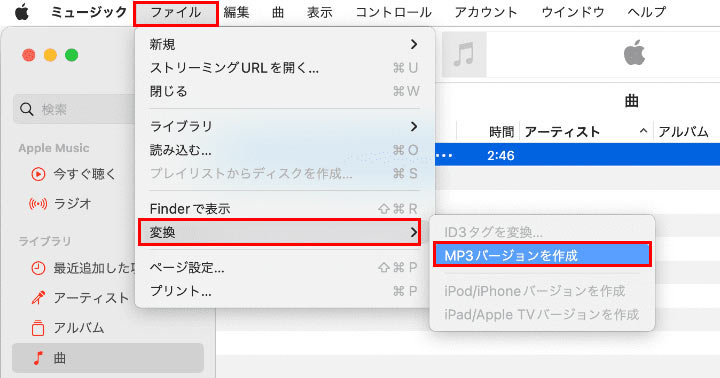Viewport: 720px width, 378px height.
Task: Select the song row with time 2:46
Action: click(577, 155)
